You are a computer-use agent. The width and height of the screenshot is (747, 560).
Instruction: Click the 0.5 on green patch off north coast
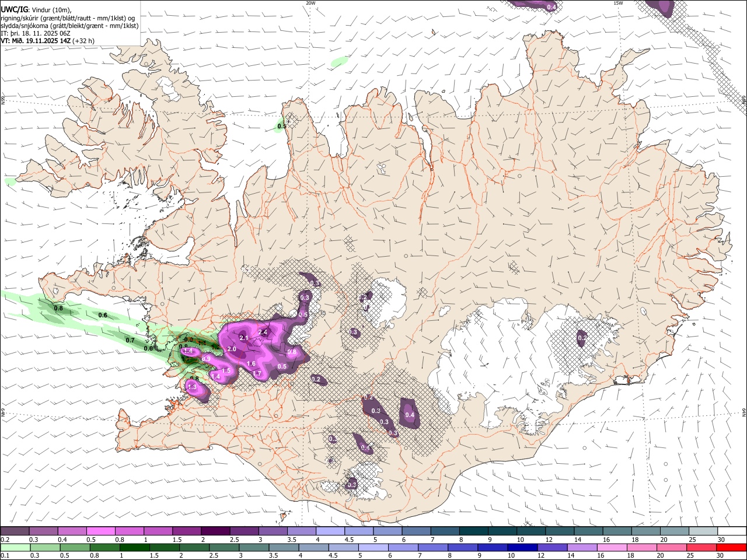click(x=282, y=126)
